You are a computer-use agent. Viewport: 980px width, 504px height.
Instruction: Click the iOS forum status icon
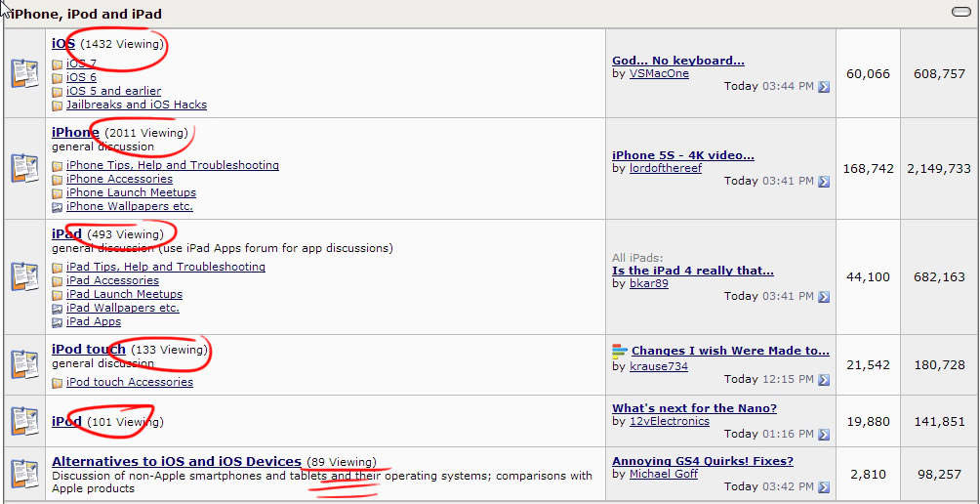[25, 73]
